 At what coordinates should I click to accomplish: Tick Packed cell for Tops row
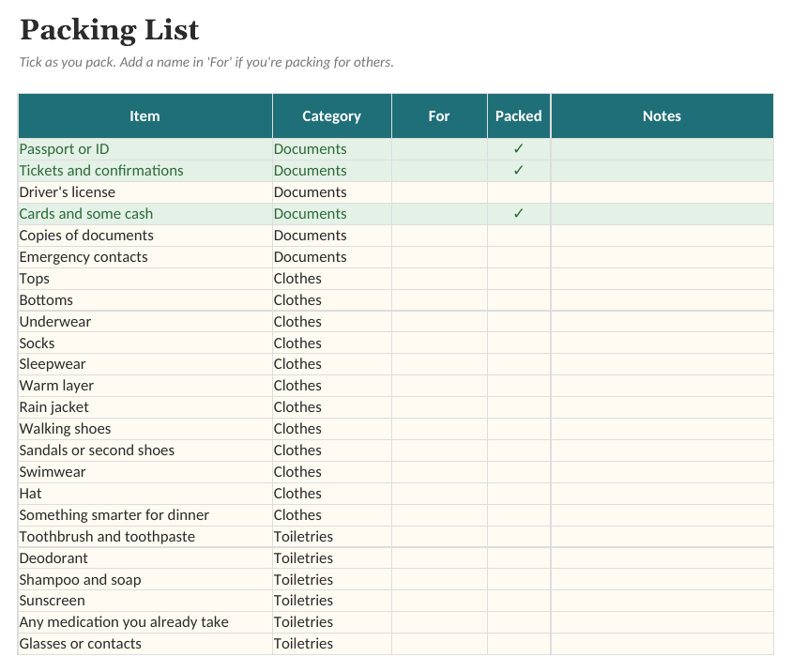coord(519,279)
